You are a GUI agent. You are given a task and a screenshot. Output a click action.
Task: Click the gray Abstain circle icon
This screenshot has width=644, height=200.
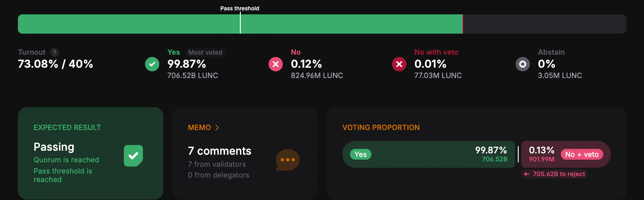(523, 64)
